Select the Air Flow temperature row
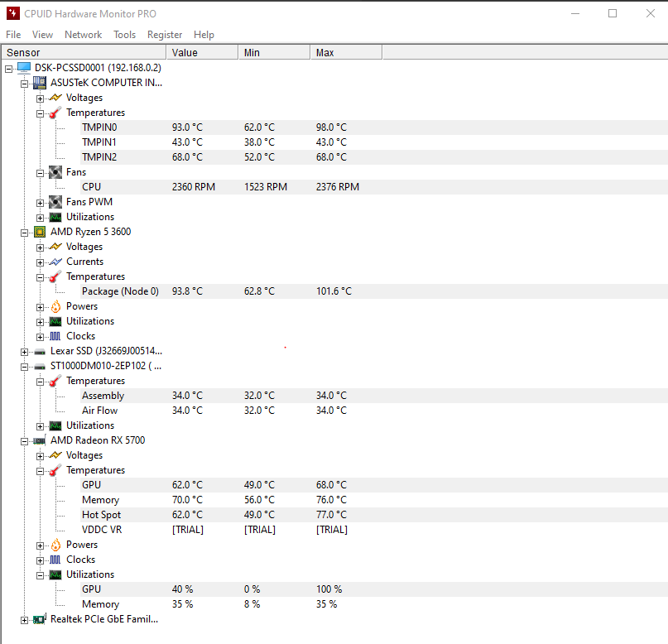Screen dimensions: 668x644 pos(374,411)
